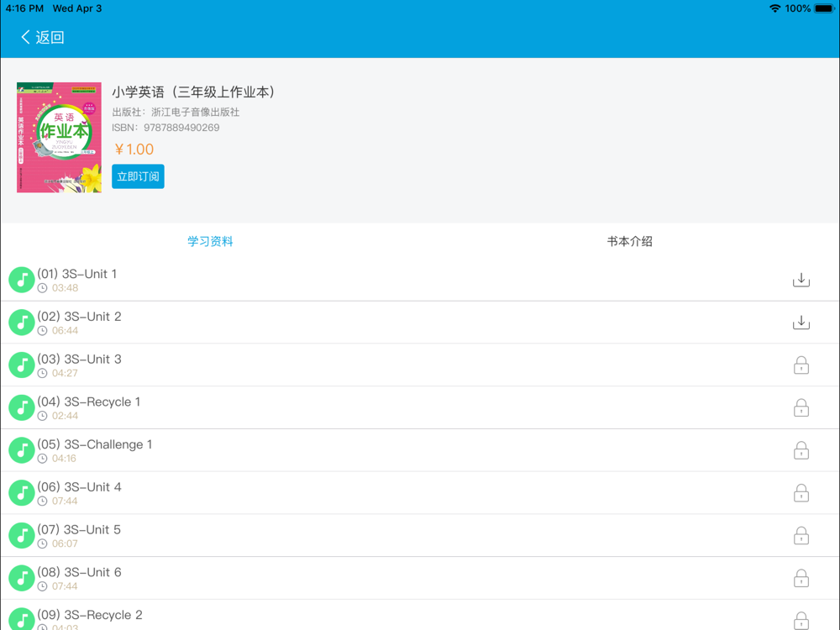Open the workbook cover thumbnail
This screenshot has height=630, width=840.
(x=59, y=138)
